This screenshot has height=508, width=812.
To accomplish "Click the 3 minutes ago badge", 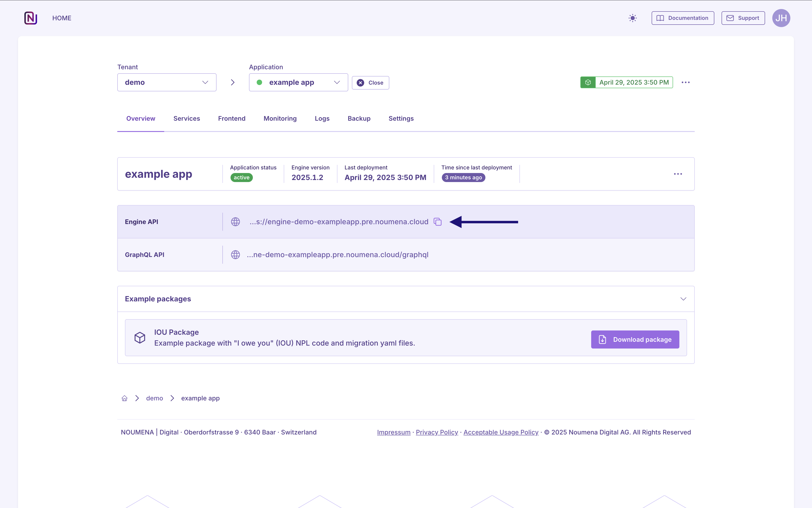I will (463, 177).
